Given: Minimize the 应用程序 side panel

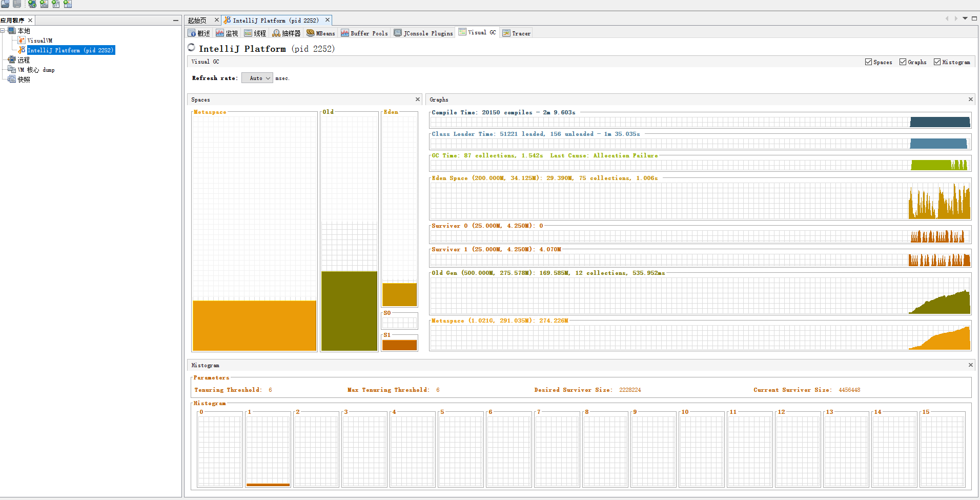Looking at the screenshot, I should [x=176, y=20].
